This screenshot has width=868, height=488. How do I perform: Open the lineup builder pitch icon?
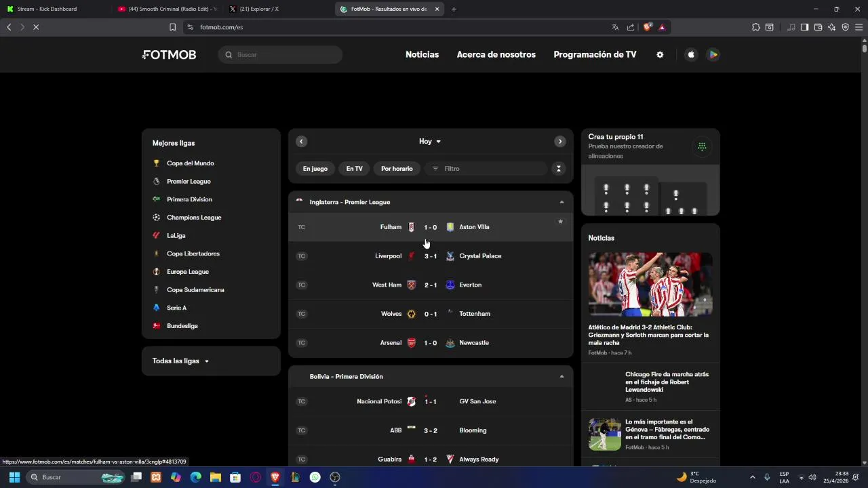pos(702,146)
